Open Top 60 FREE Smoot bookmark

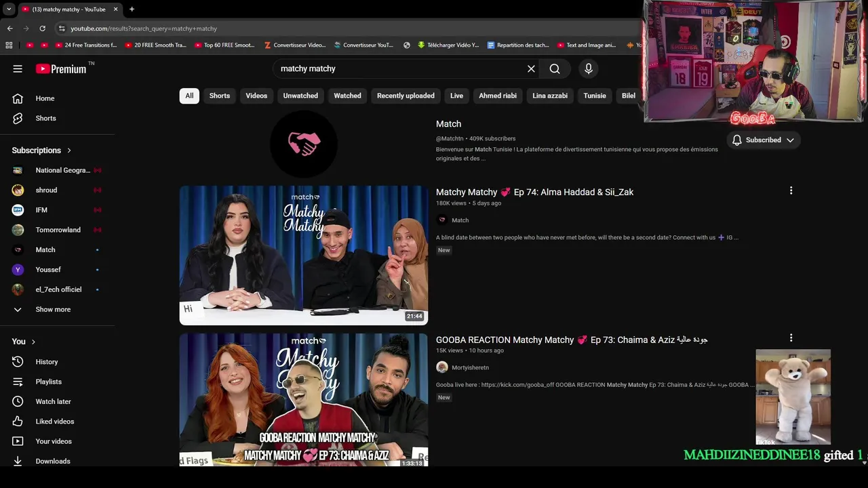[224, 45]
